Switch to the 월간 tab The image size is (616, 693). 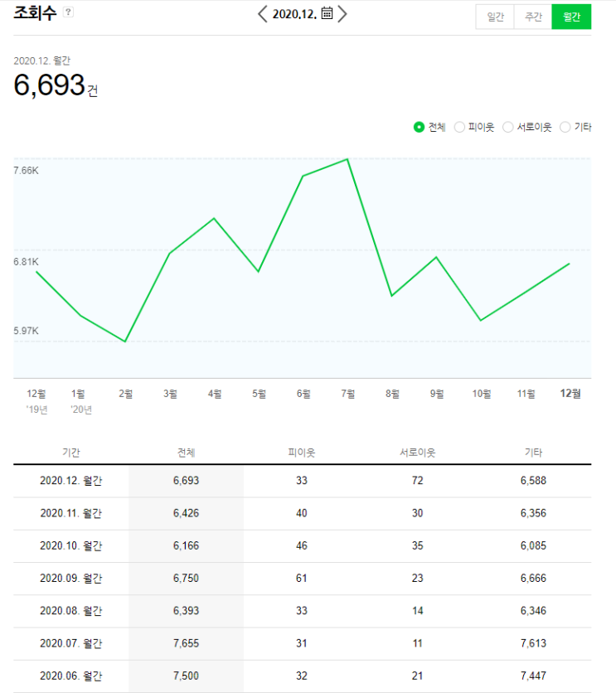pyautogui.click(x=571, y=17)
